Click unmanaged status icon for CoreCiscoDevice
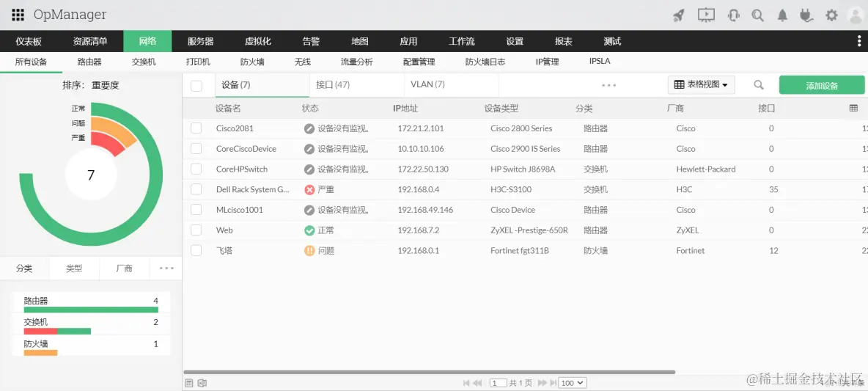This screenshot has width=868, height=391. pos(309,149)
